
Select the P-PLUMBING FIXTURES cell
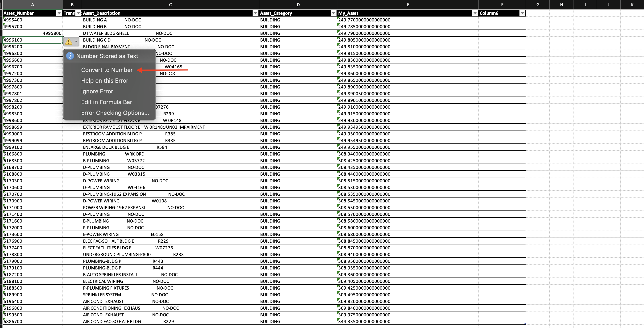click(170, 288)
